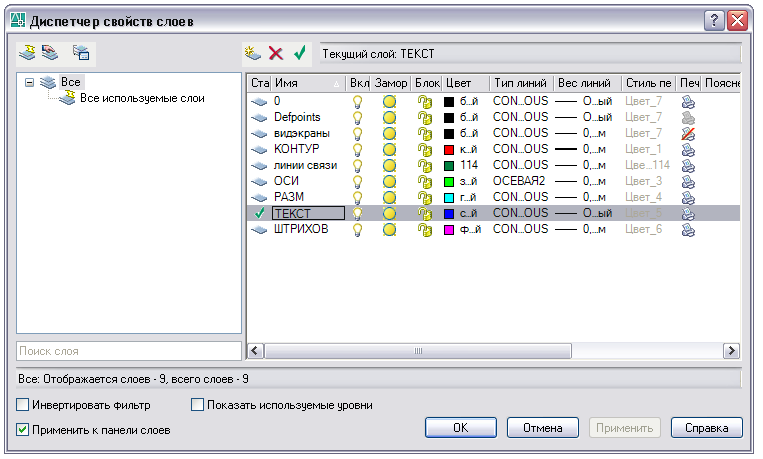Viewport: 763px width, 459px height.
Task: Toggle plot printer icon for Defpoints
Action: 688,118
